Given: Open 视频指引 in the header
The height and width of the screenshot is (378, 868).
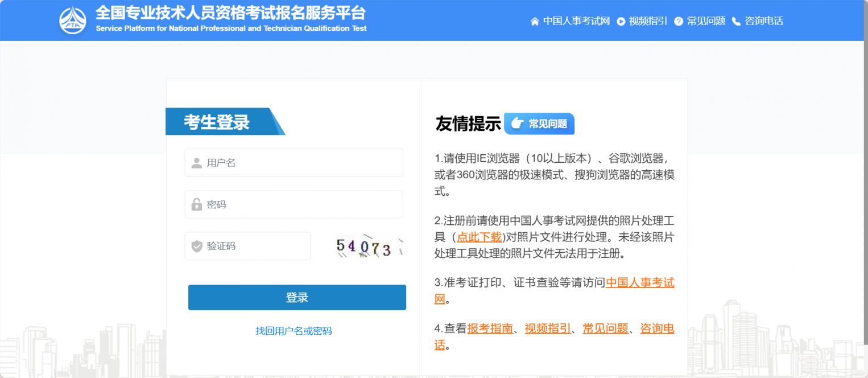Looking at the screenshot, I should click(648, 21).
